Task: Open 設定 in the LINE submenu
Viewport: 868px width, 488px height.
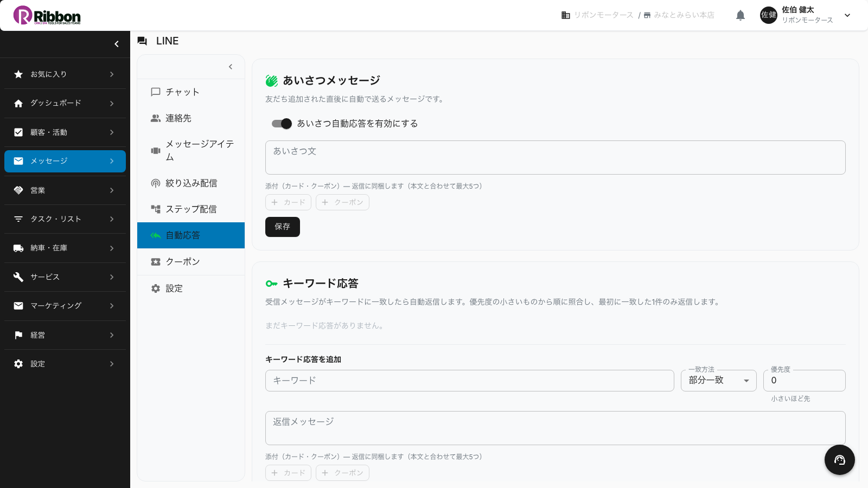Action: tap(191, 288)
